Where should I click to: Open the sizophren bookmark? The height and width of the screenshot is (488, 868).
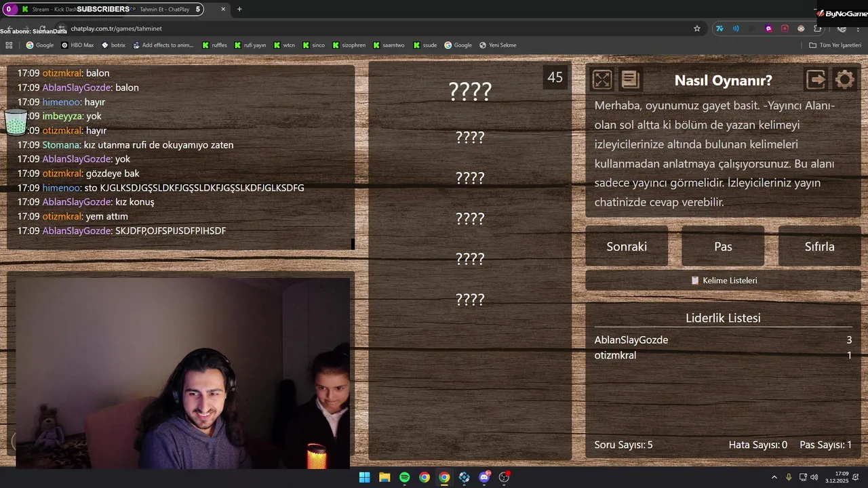click(349, 45)
